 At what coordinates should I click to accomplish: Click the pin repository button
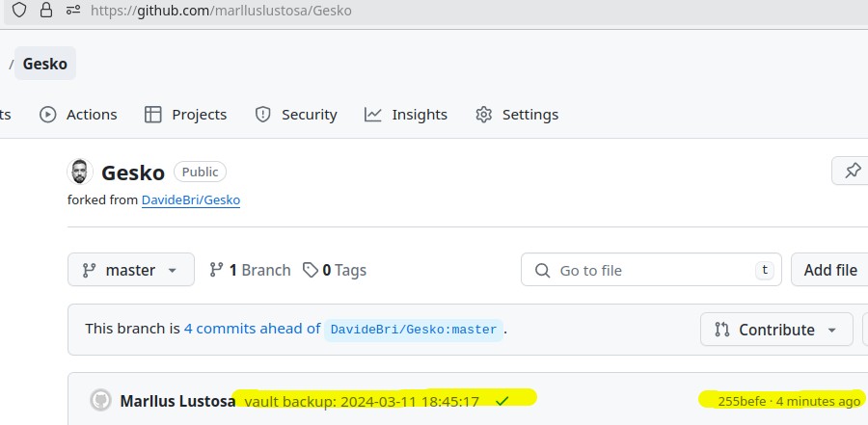(853, 171)
